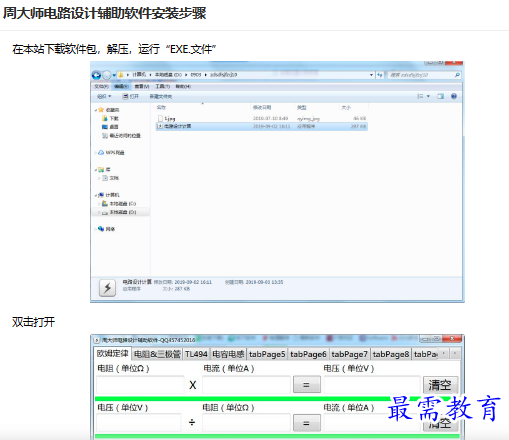509x440 pixels.
Task: Open the 帮助 menu in Explorer
Action: coord(183,87)
